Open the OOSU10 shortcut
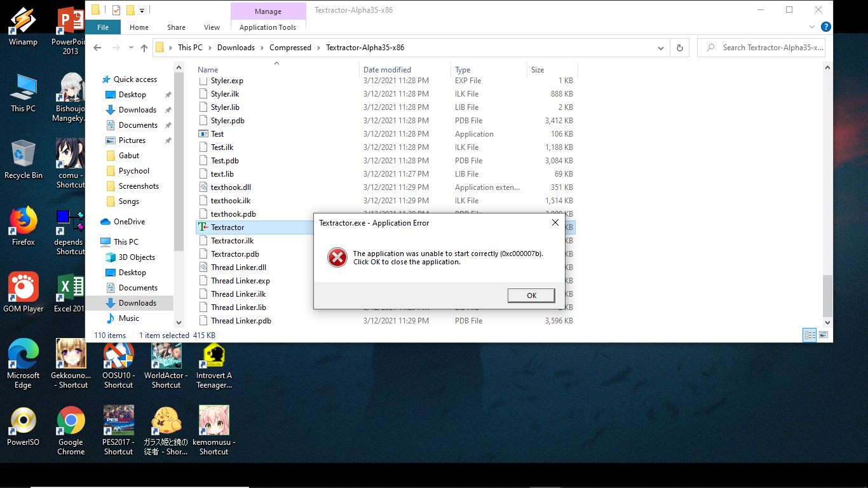The image size is (868, 488). click(x=118, y=356)
